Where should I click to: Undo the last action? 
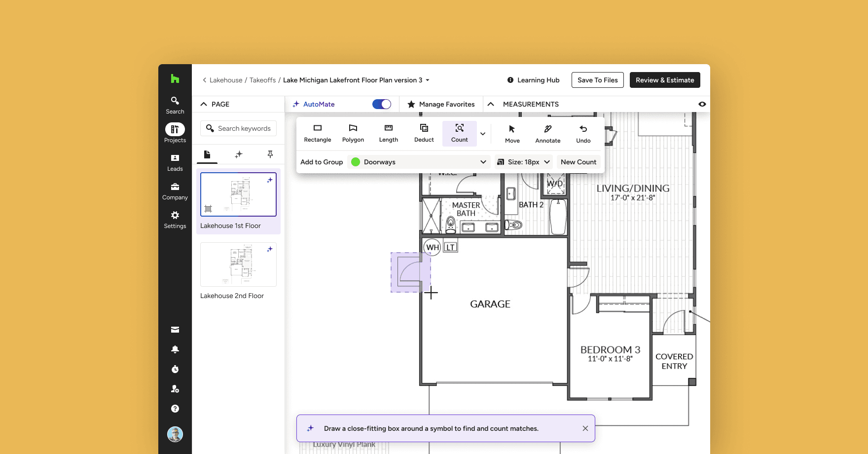pos(583,134)
